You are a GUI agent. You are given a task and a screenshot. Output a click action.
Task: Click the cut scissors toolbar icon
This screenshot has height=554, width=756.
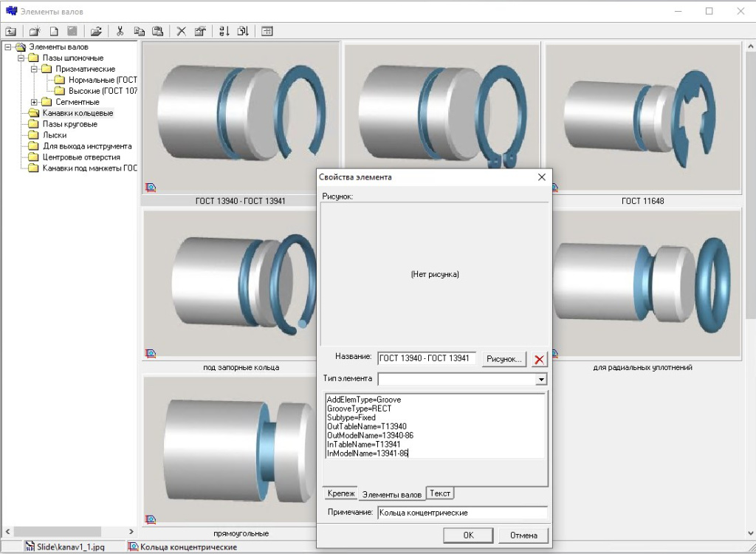120,31
